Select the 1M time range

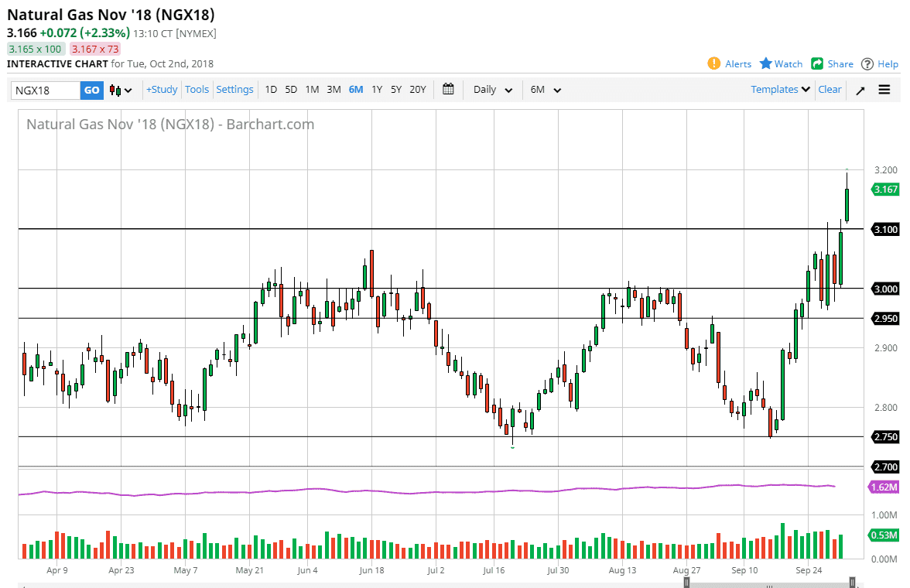pyautogui.click(x=313, y=90)
